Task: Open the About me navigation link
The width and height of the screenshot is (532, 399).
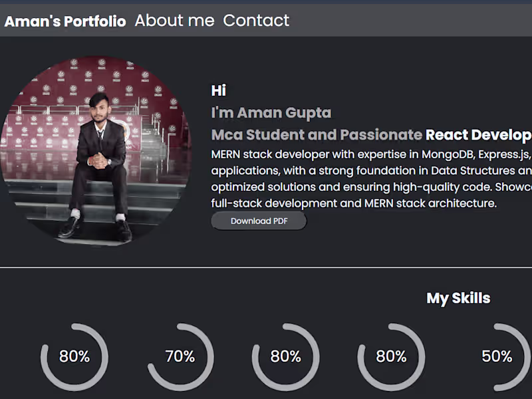Action: point(174,21)
